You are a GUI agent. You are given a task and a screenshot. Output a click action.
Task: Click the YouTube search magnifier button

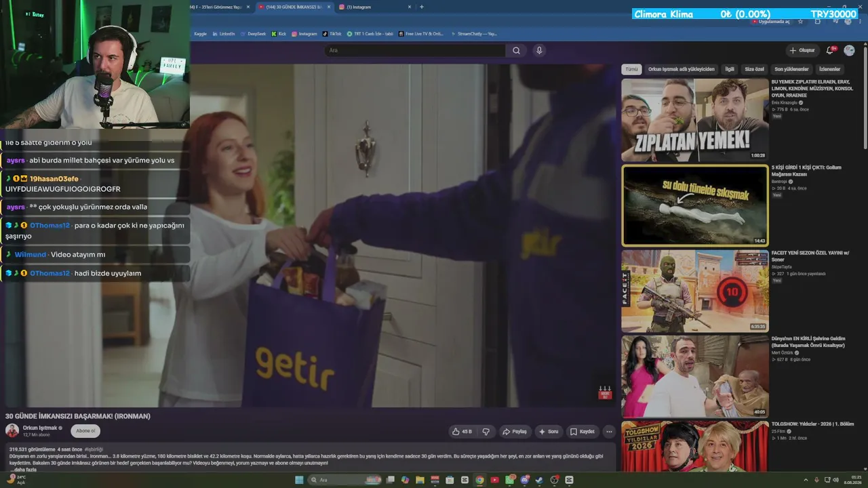pos(516,50)
